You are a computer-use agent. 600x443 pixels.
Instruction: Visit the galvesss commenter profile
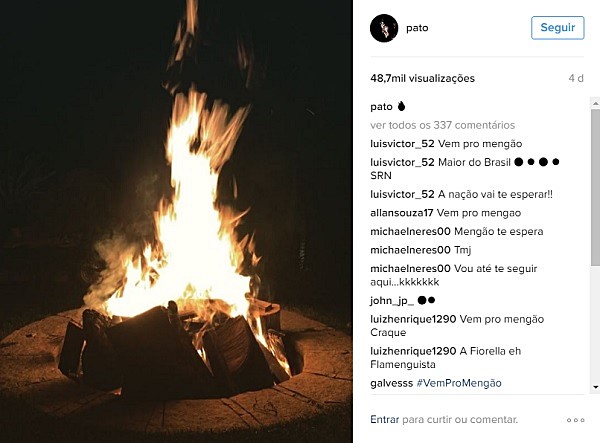pyautogui.click(x=391, y=383)
